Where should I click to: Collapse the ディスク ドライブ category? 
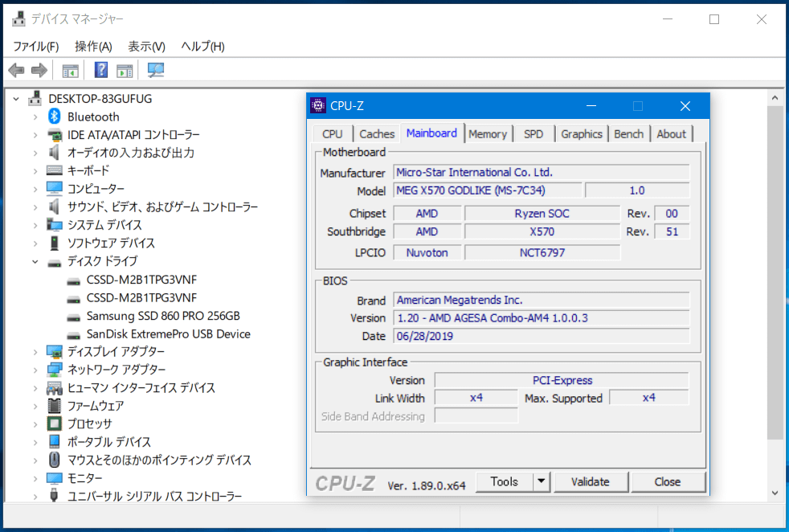(35, 261)
